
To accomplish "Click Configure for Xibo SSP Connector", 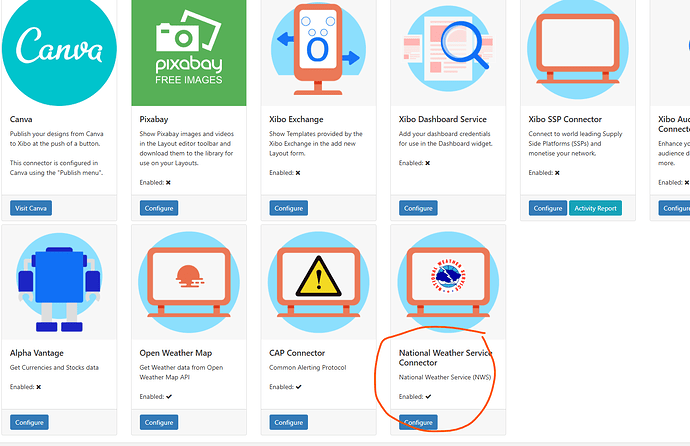I will point(548,208).
